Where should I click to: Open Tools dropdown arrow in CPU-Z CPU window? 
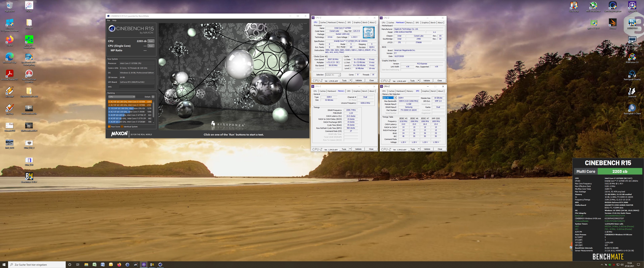[x=350, y=80]
